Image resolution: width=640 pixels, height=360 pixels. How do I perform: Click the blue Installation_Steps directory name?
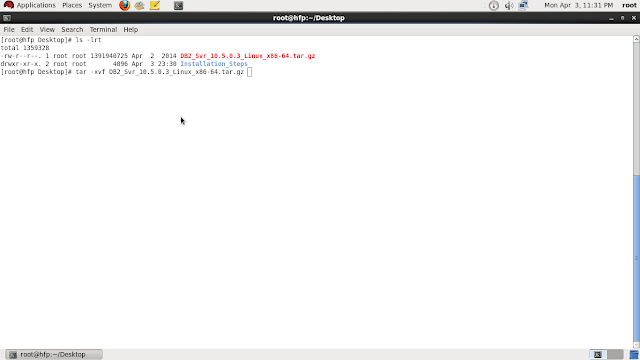pyautogui.click(x=214, y=64)
